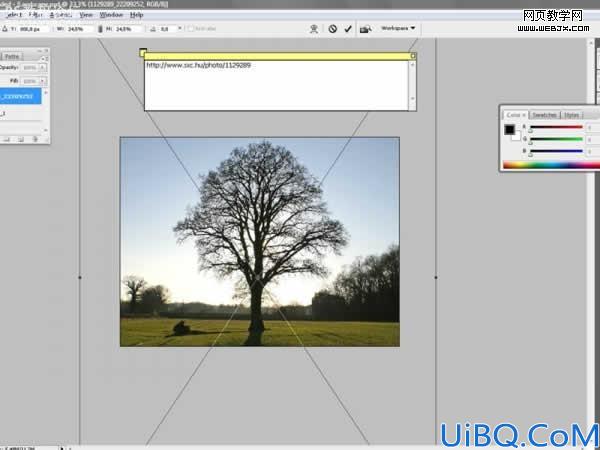600x450 pixels.
Task: Click the height percentage field (H)
Action: point(129,29)
